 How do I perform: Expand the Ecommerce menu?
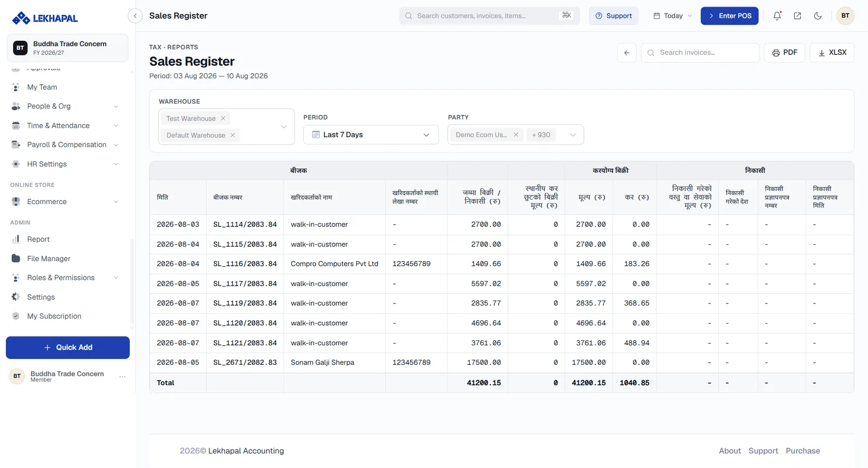pyautogui.click(x=65, y=201)
